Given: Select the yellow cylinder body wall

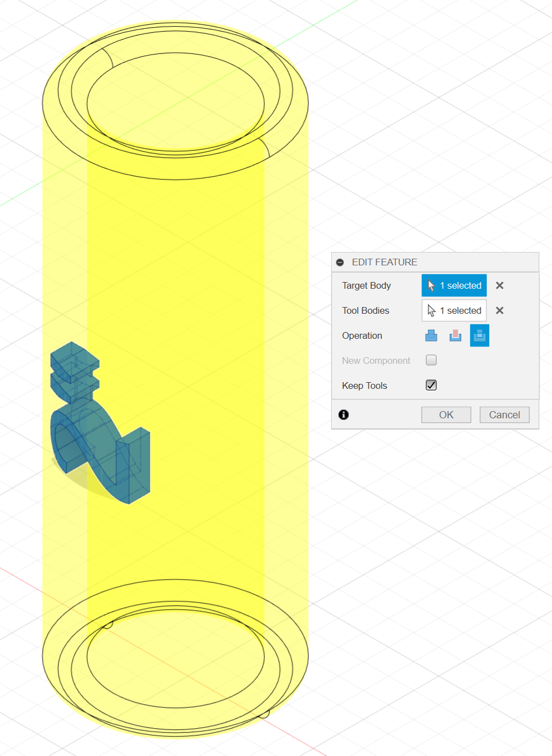Looking at the screenshot, I should point(175,362).
